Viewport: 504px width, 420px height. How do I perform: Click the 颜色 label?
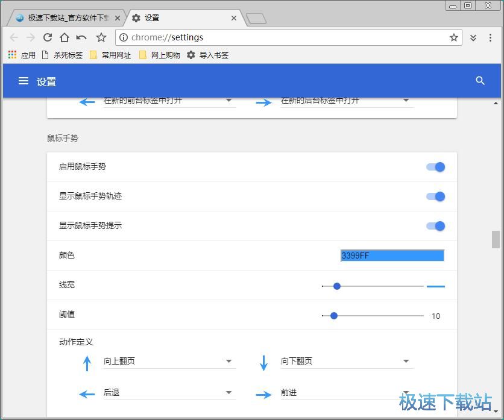coord(67,255)
